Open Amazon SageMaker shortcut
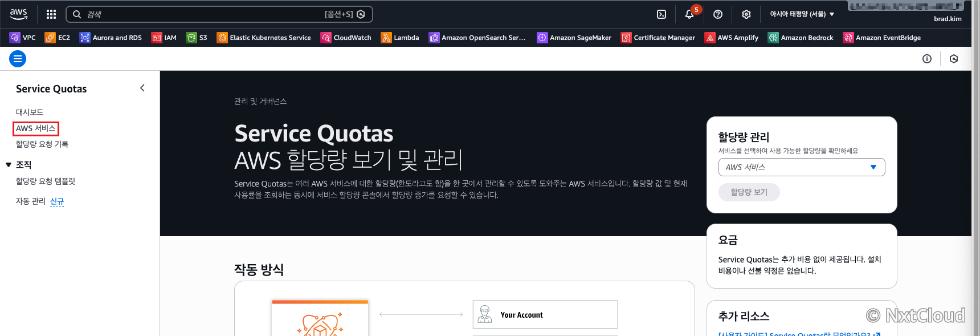This screenshot has height=336, width=980. pos(574,38)
